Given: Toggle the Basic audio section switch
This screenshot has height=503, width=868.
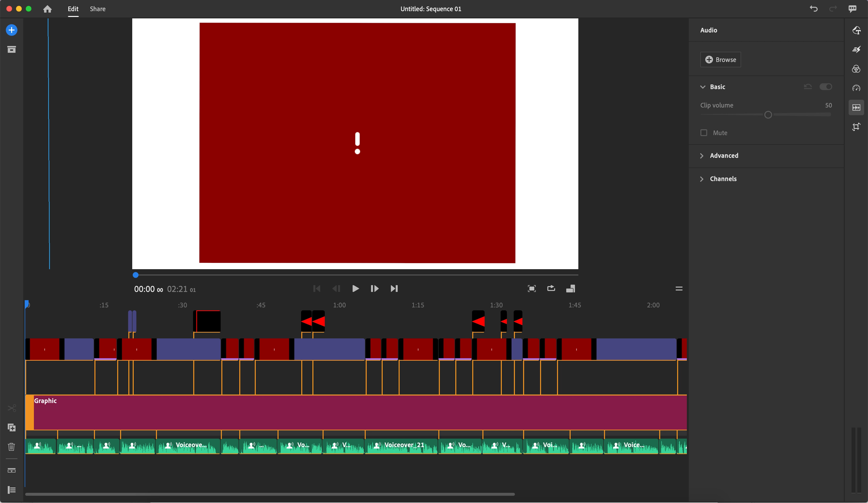Looking at the screenshot, I should 825,87.
